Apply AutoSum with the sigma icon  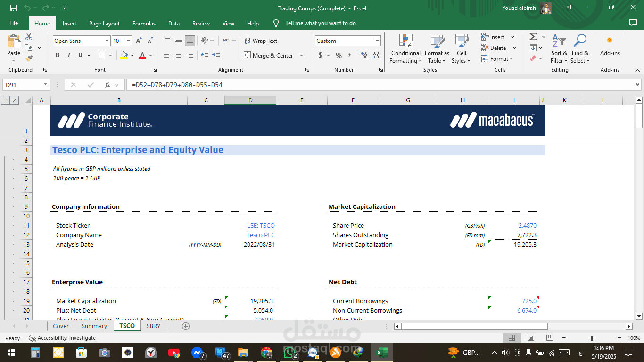[x=533, y=37]
